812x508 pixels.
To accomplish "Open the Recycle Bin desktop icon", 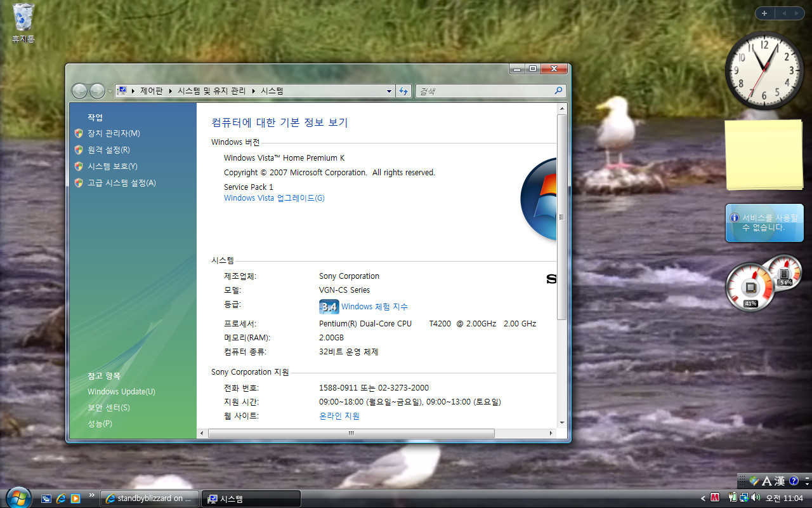I will (23, 23).
